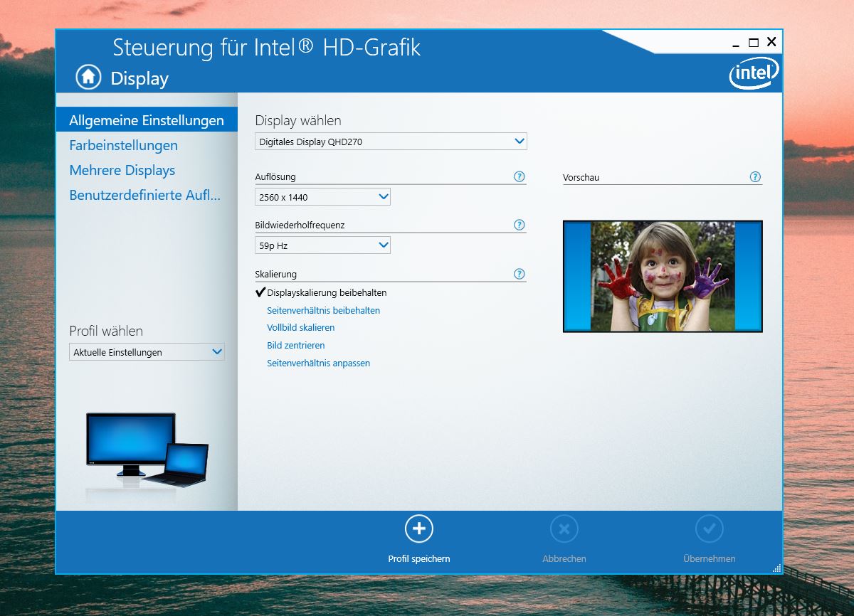Open the Display wählen dropdown
The height and width of the screenshot is (616, 854).
click(x=391, y=142)
